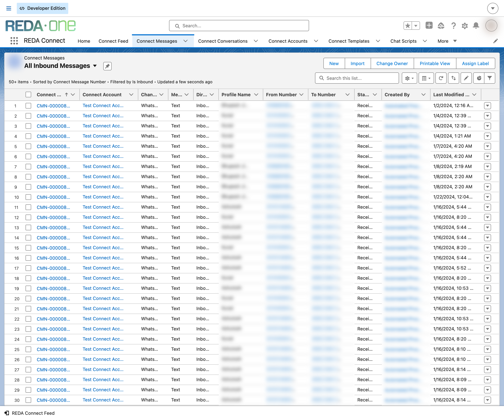Screen dimensions: 504x420
Task: Open the Connect Templates tab
Action: pos(349,41)
